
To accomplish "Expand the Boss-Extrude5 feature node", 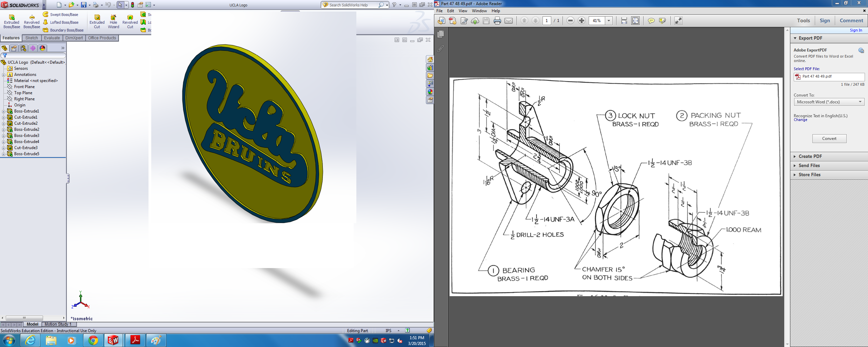I will tap(3, 154).
